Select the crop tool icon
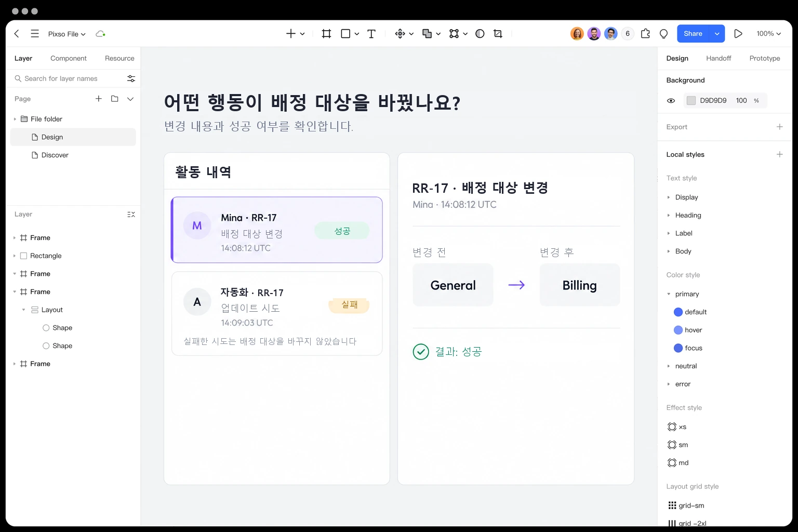The height and width of the screenshot is (532, 798). click(498, 34)
